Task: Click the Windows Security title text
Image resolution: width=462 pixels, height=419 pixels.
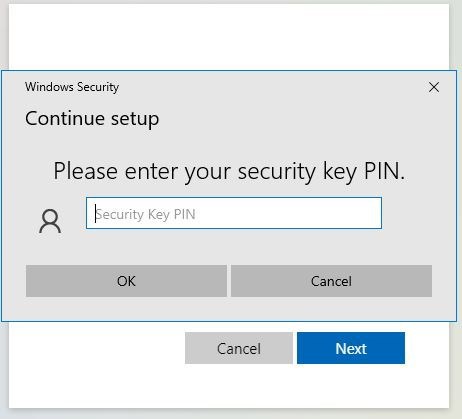Action: click(72, 87)
